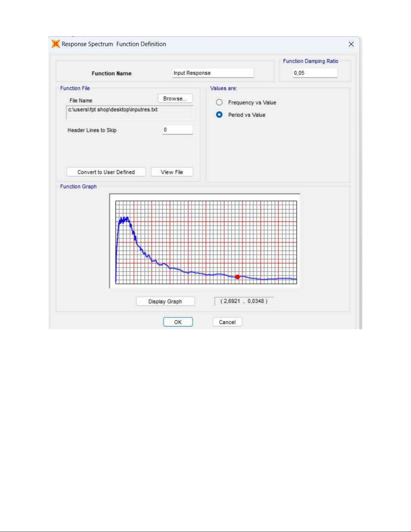Click the red marker on the graph
The height and width of the screenshot is (532, 411).
pos(238,277)
